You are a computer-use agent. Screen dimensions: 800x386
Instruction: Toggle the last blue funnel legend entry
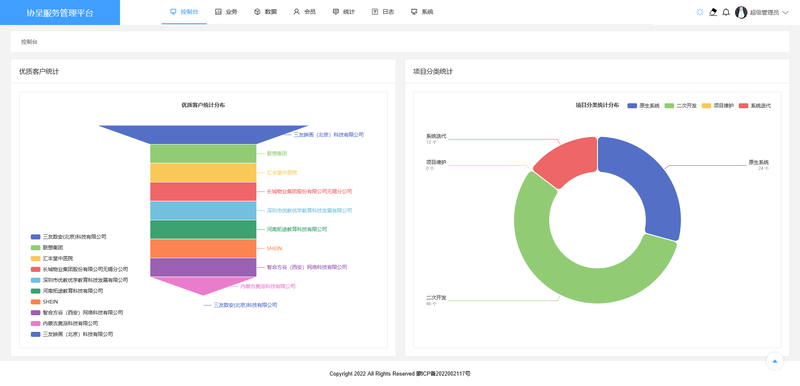(x=71, y=334)
